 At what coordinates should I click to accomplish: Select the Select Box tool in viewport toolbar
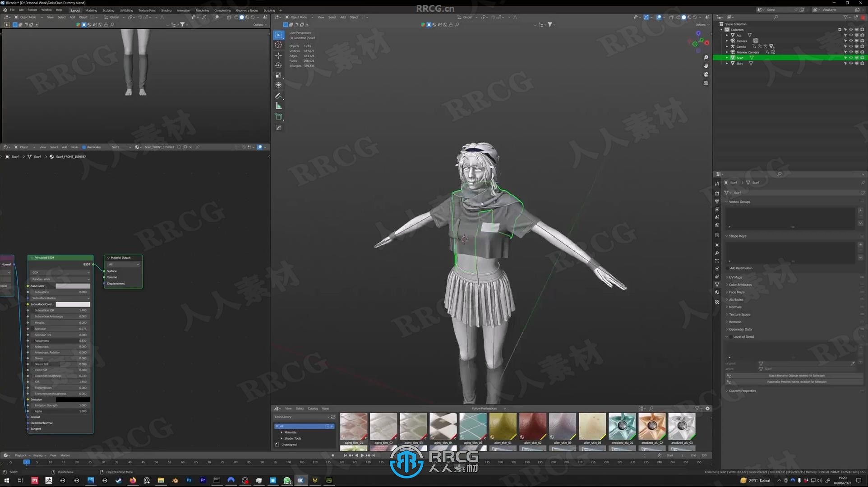(279, 35)
